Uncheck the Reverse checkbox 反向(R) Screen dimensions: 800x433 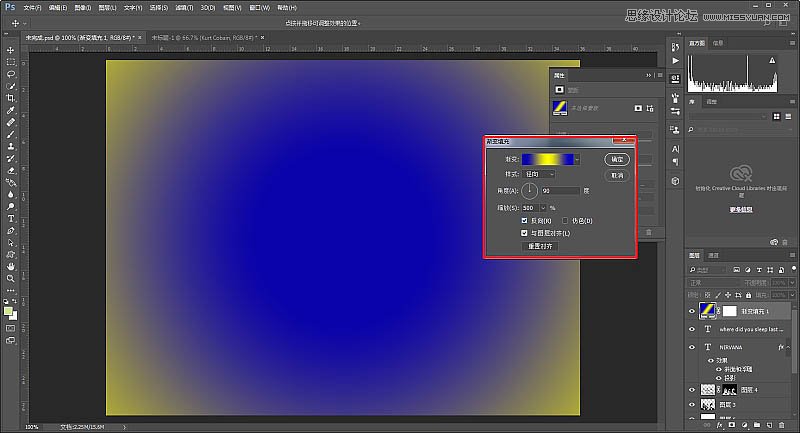point(524,220)
